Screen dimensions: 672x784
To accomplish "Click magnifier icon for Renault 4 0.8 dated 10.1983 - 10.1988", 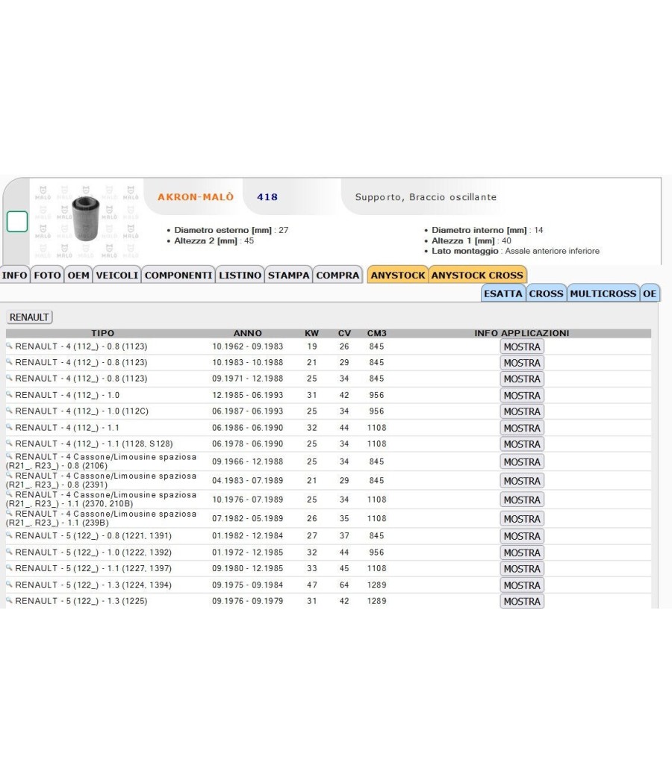I will 9,361.
